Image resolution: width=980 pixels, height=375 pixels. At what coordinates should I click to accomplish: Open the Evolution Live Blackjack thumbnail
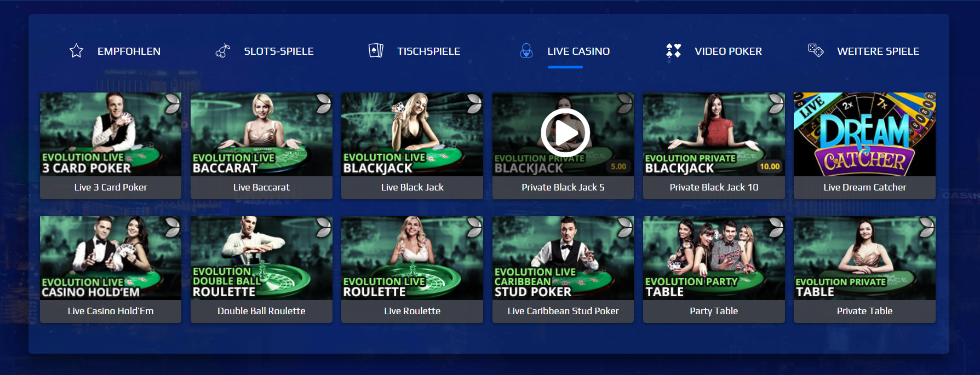tap(412, 134)
